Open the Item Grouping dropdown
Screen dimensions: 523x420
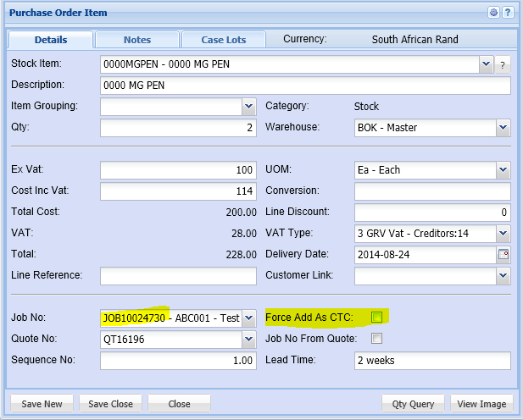[248, 107]
